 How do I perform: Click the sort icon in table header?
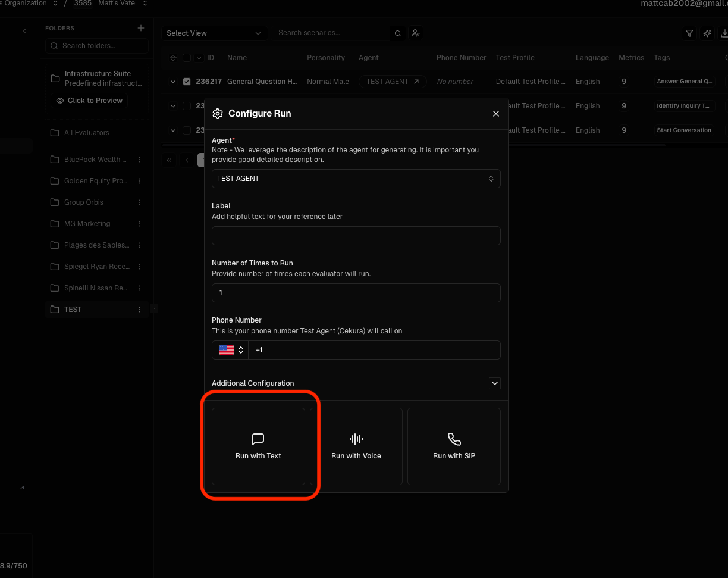coord(173,58)
